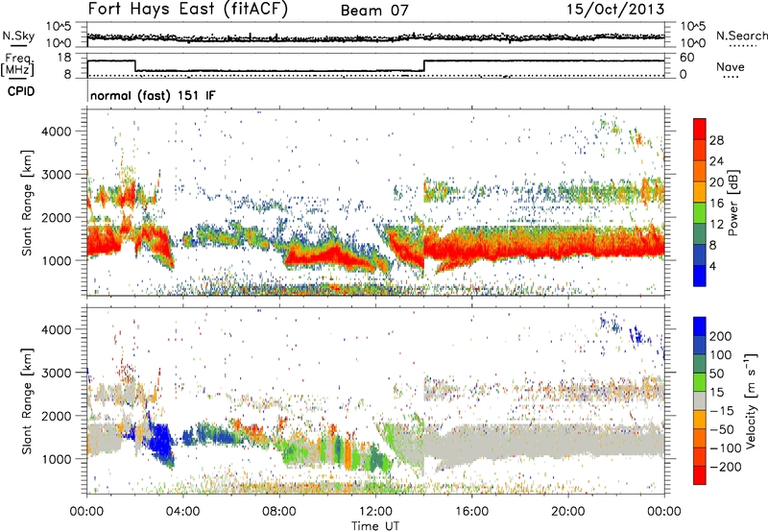Click the '60' Nave axis tick
768x532 pixels.
[686, 58]
